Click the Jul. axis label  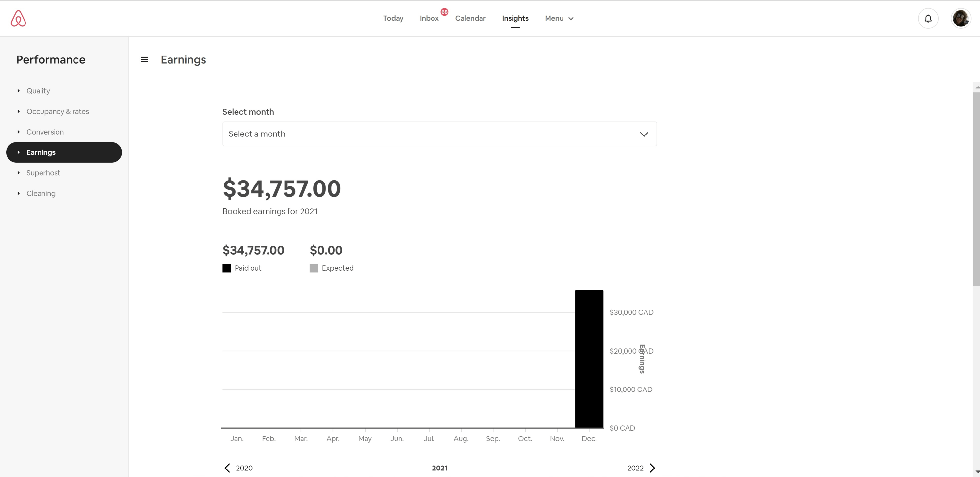click(429, 438)
